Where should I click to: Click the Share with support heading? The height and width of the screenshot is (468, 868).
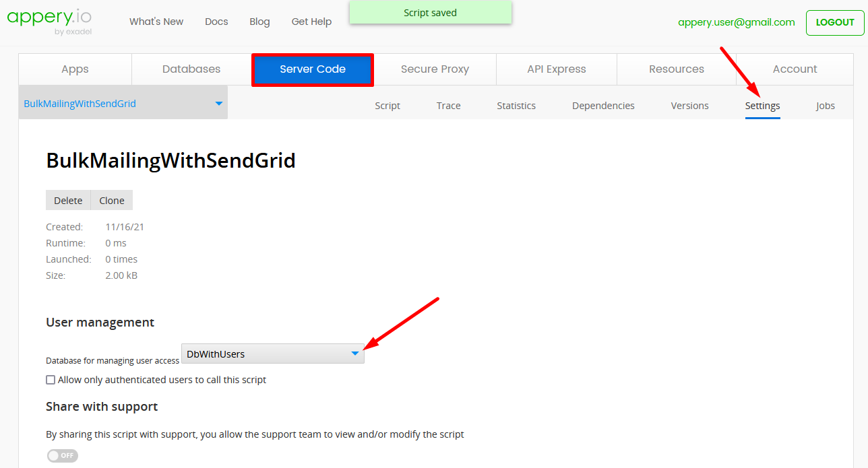click(102, 407)
